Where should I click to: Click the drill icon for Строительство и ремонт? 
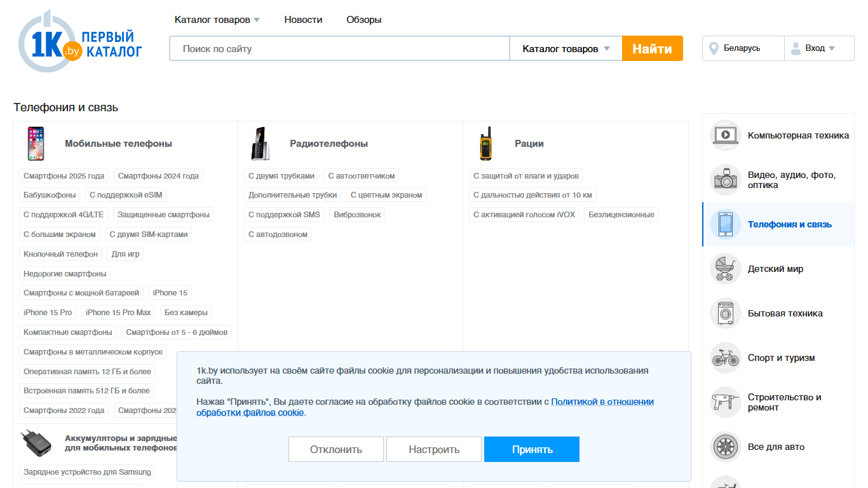(x=725, y=402)
